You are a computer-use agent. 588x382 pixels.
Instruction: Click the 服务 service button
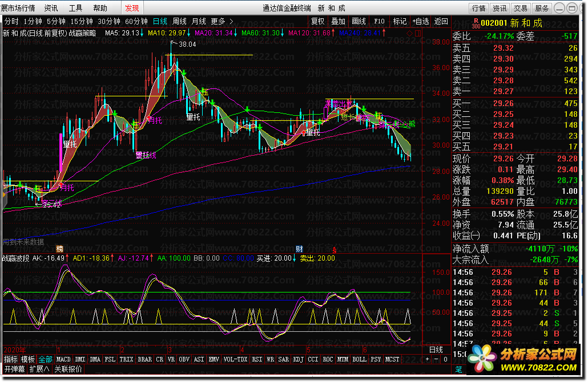point(542,8)
